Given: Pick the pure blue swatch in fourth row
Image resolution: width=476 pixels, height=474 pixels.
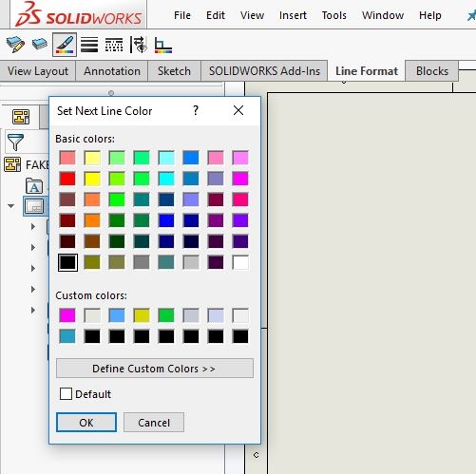Looking at the screenshot, I should point(166,220).
